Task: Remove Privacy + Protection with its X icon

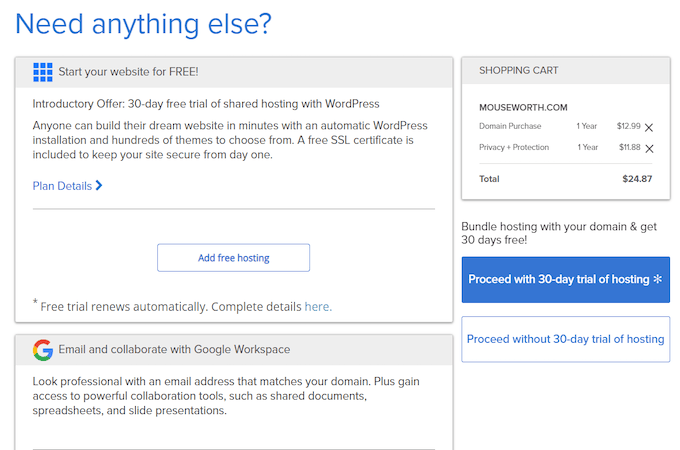Action: click(x=649, y=149)
